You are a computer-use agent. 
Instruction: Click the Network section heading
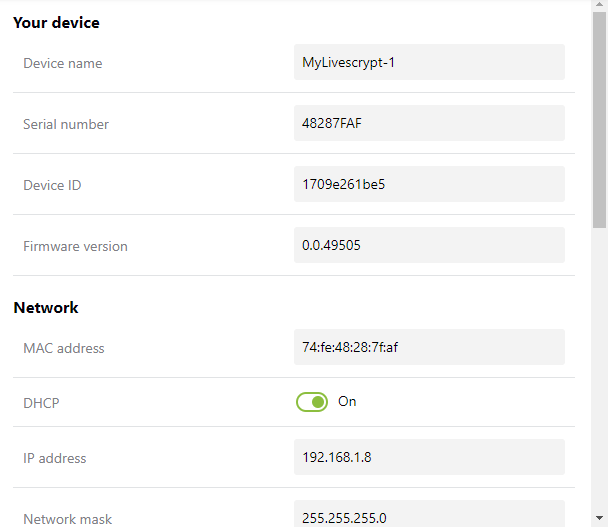pyautogui.click(x=46, y=308)
